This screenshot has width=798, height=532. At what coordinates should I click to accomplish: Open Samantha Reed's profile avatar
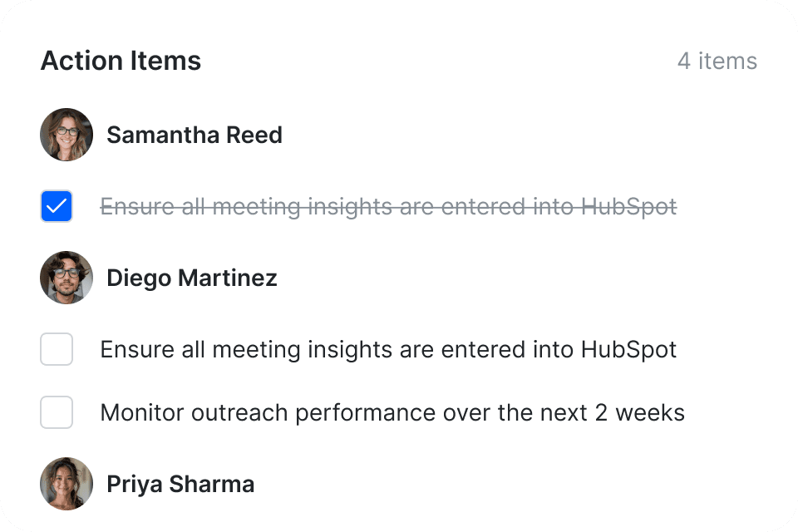point(66,135)
